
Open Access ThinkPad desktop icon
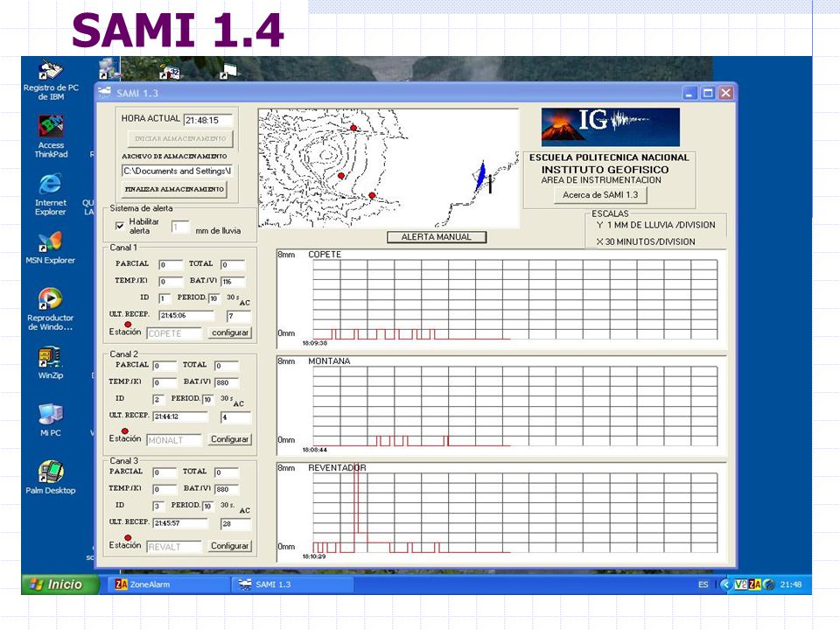pos(51,136)
